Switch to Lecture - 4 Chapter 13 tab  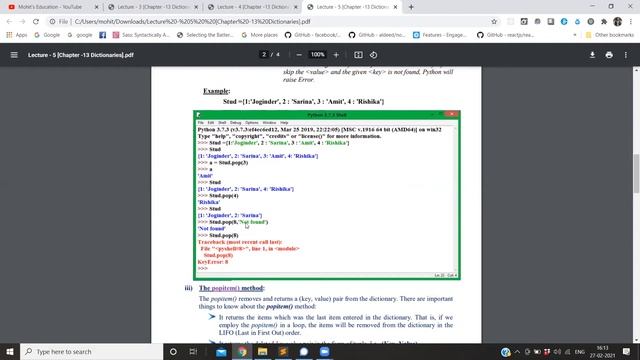(x=251, y=7)
